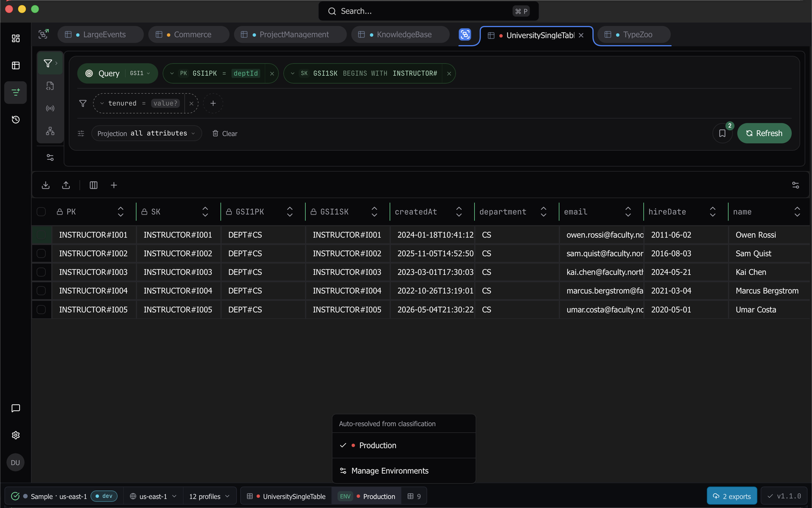Image resolution: width=812 pixels, height=508 pixels.
Task: Click the Search field at top
Action: (429, 11)
